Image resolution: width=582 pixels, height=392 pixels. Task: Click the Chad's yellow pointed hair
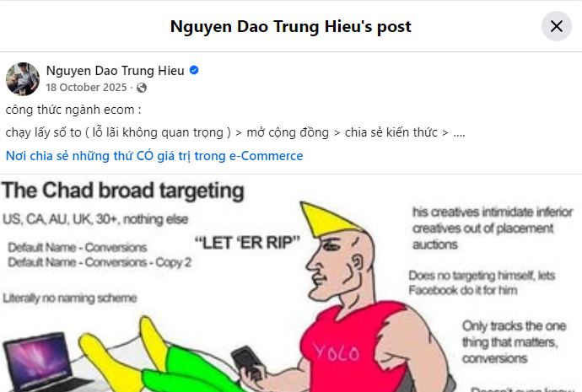pos(328,219)
